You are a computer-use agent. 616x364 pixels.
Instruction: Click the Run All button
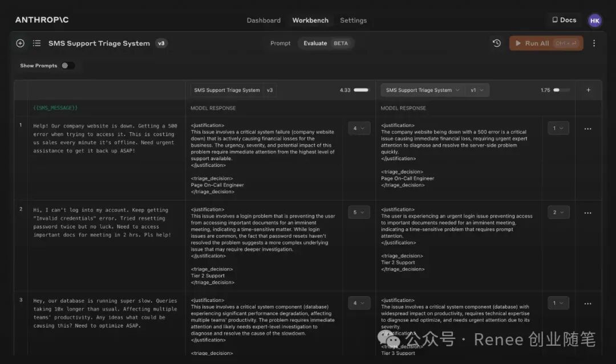coord(546,43)
